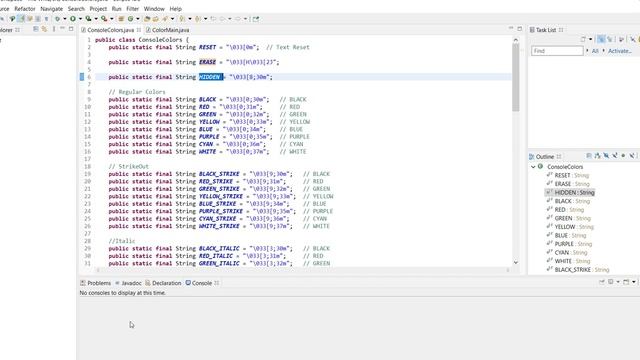Click the Find field in Task List
The height and width of the screenshot is (360, 640).
[557, 51]
